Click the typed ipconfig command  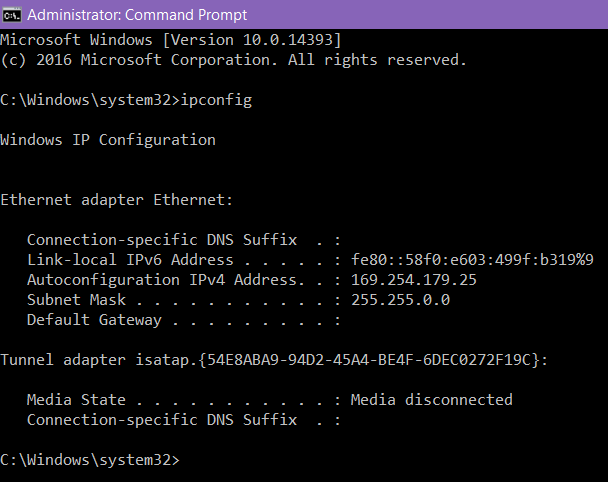coord(216,100)
